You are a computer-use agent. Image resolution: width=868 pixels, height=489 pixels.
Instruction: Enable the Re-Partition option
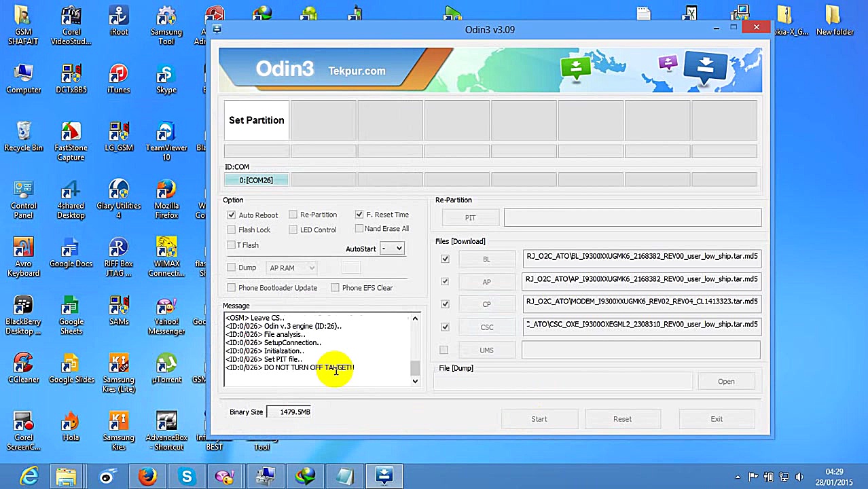point(293,215)
